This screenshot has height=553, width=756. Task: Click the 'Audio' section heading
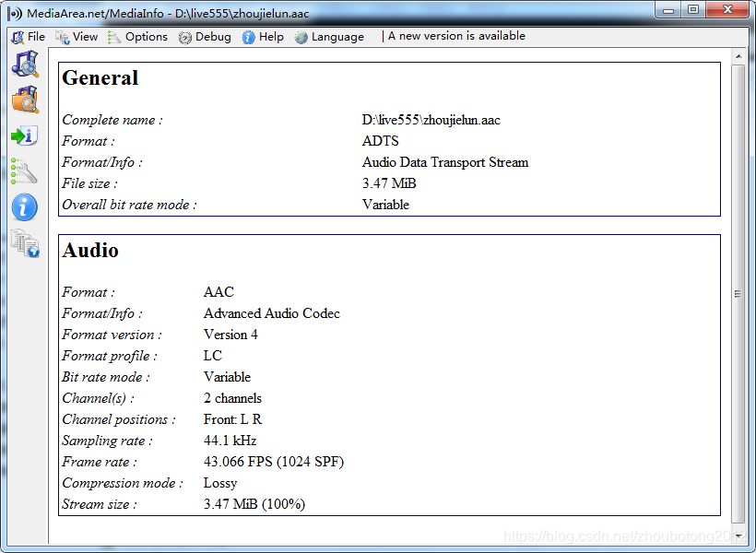[90, 251]
